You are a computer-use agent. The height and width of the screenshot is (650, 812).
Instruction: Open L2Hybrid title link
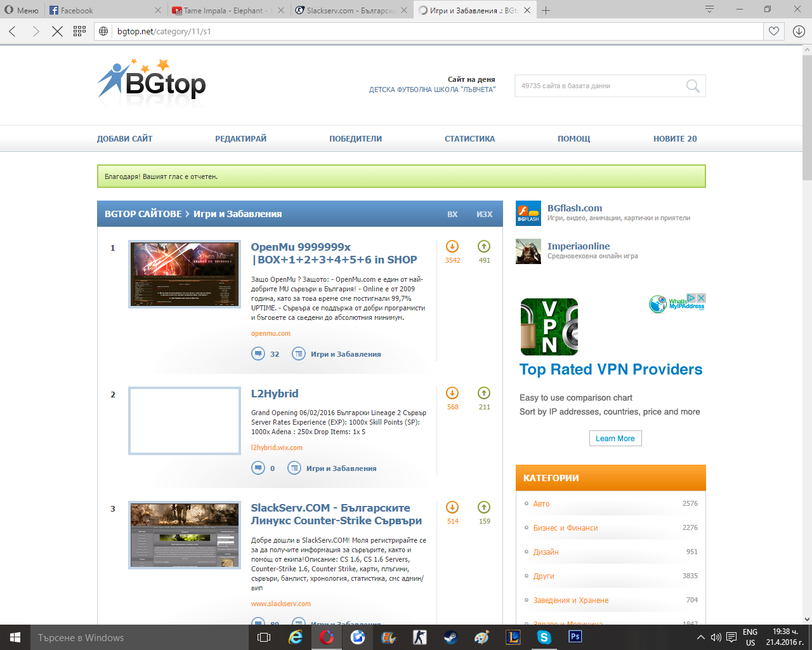coord(275,394)
